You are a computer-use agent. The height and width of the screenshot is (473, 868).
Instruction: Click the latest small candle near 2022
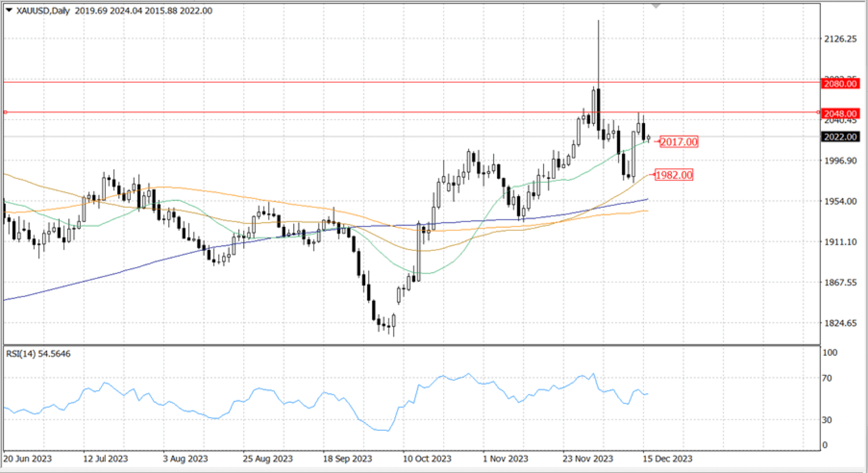click(649, 138)
